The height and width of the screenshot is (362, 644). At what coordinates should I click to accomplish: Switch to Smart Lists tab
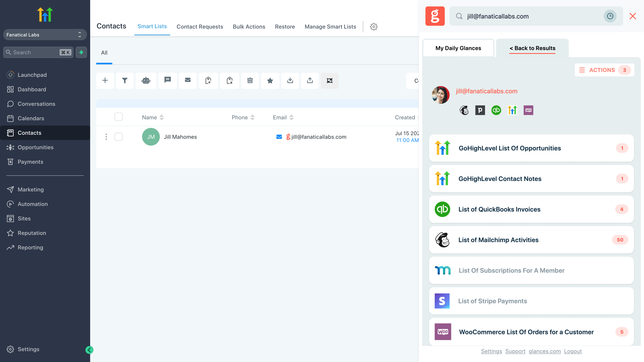point(152,27)
